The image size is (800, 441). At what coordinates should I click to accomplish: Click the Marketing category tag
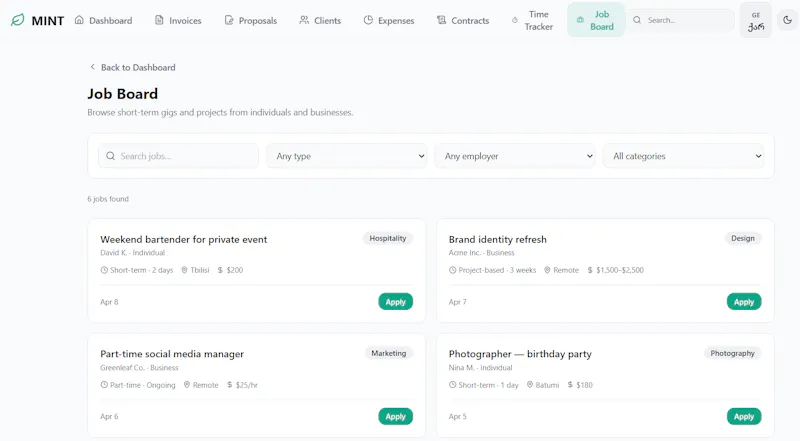(x=389, y=353)
